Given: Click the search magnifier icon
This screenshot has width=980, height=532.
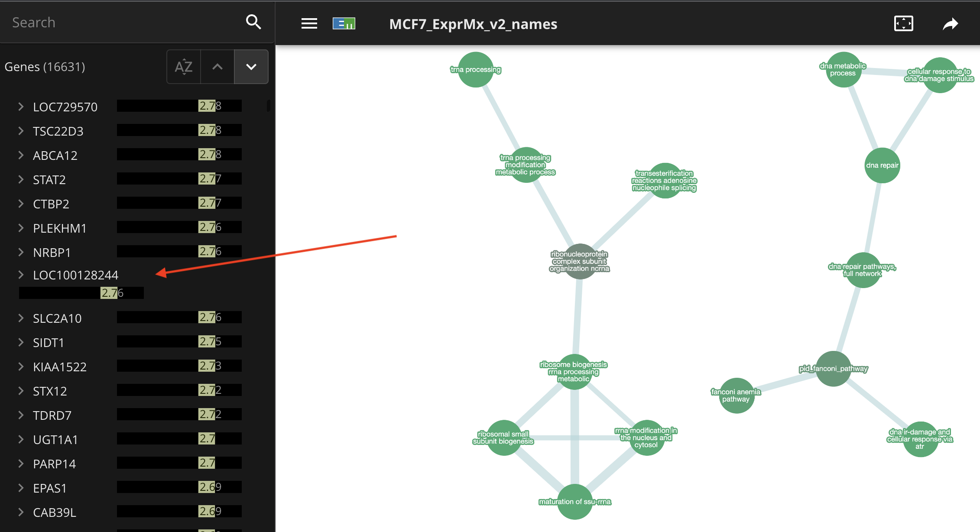Looking at the screenshot, I should [253, 22].
